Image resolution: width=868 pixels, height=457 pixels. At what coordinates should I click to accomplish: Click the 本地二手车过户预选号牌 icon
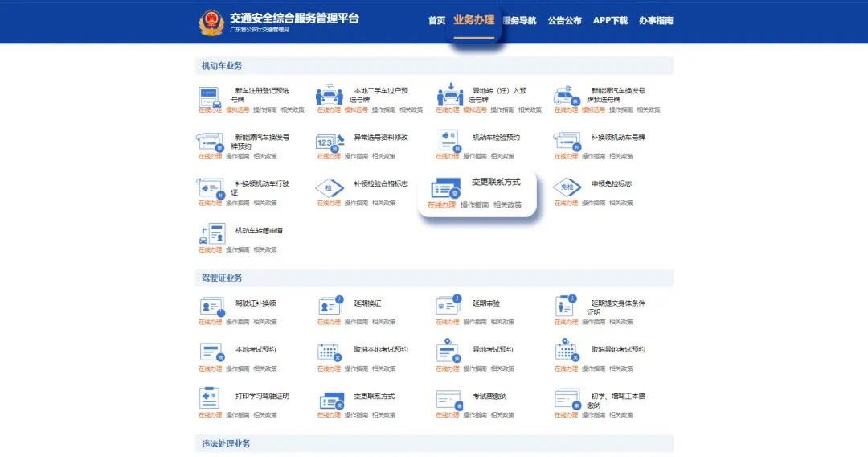coord(330,95)
